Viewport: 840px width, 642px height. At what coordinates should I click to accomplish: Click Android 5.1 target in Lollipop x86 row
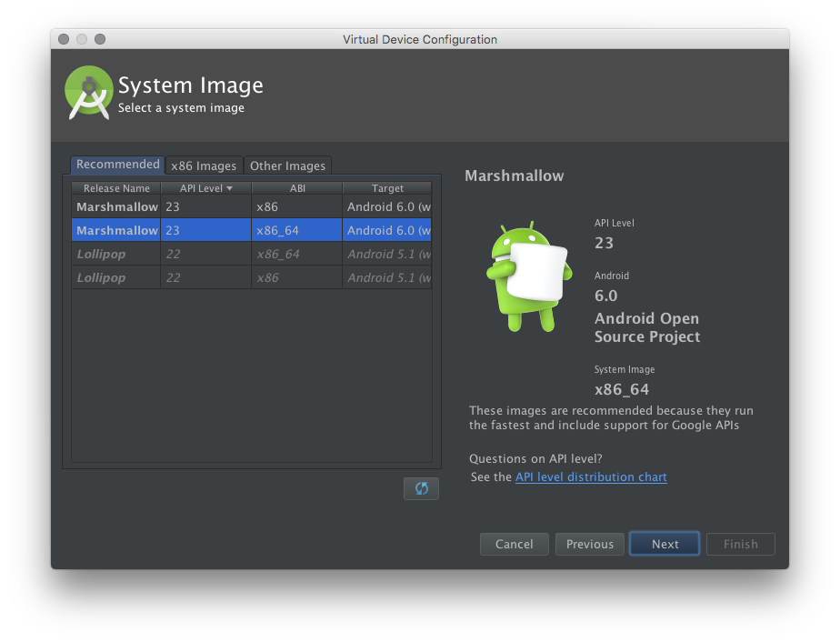(387, 277)
